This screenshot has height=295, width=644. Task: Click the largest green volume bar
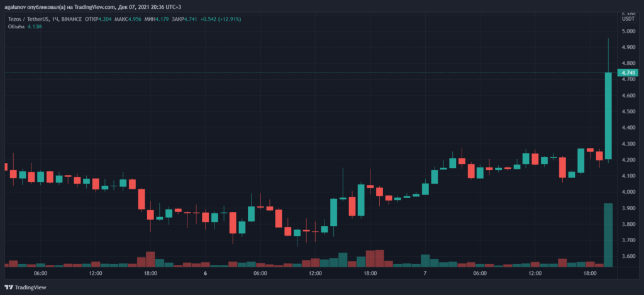[x=608, y=235]
